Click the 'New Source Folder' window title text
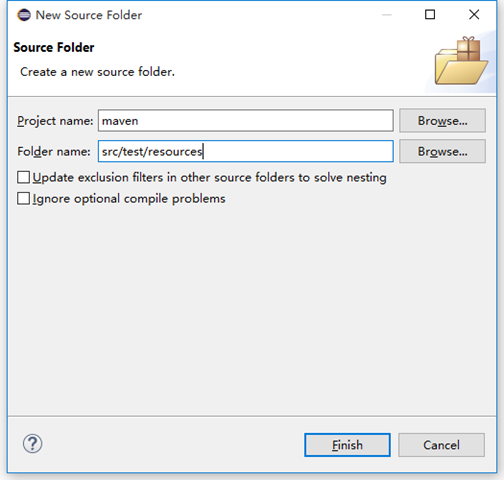 (x=89, y=15)
